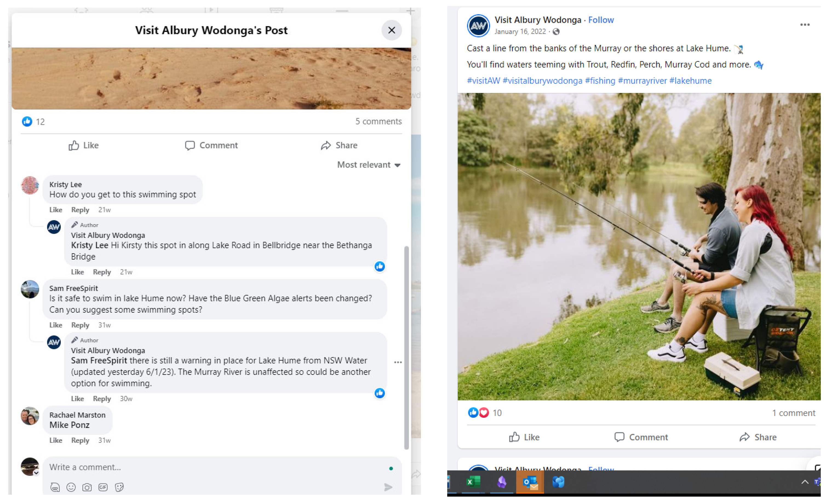
Task: Open Sam FreeSpirit's profile picture
Action: pyautogui.click(x=30, y=289)
